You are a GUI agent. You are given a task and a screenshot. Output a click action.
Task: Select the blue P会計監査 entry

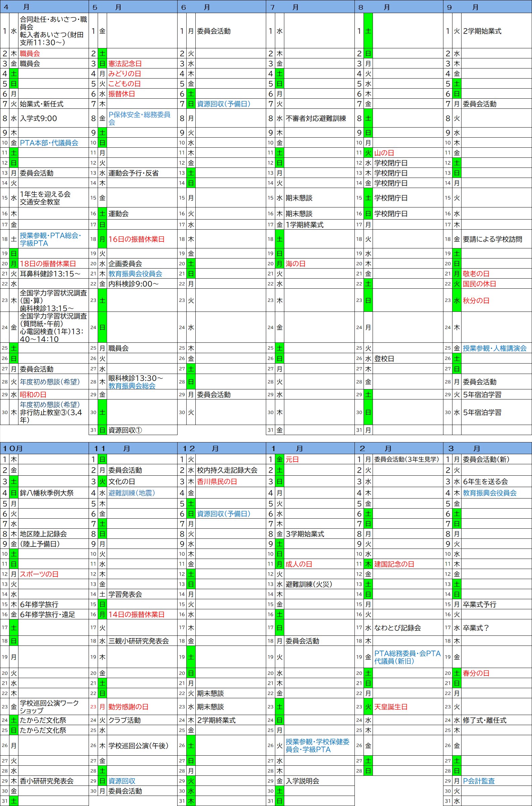[479, 781]
